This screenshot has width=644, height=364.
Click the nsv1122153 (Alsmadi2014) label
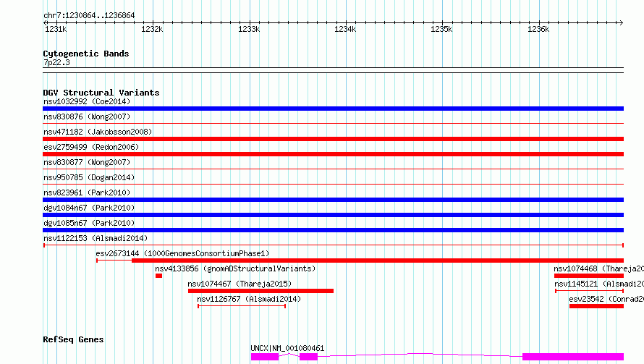click(x=96, y=238)
